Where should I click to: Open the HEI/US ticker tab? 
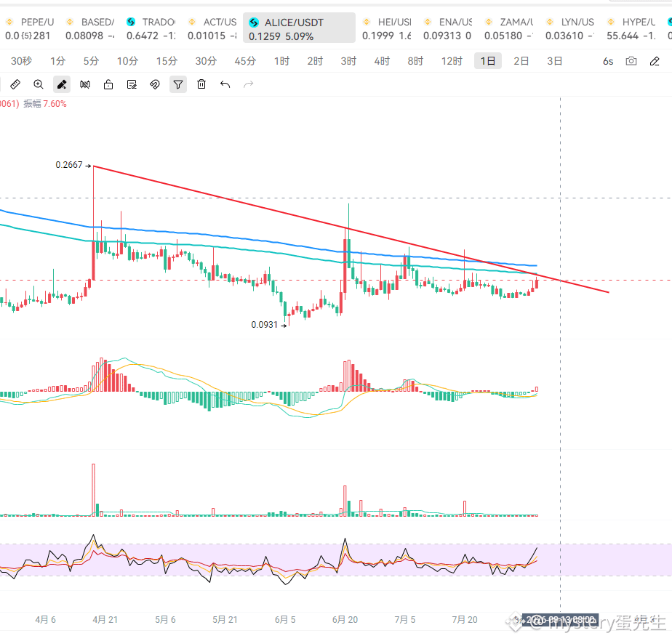pos(387,28)
